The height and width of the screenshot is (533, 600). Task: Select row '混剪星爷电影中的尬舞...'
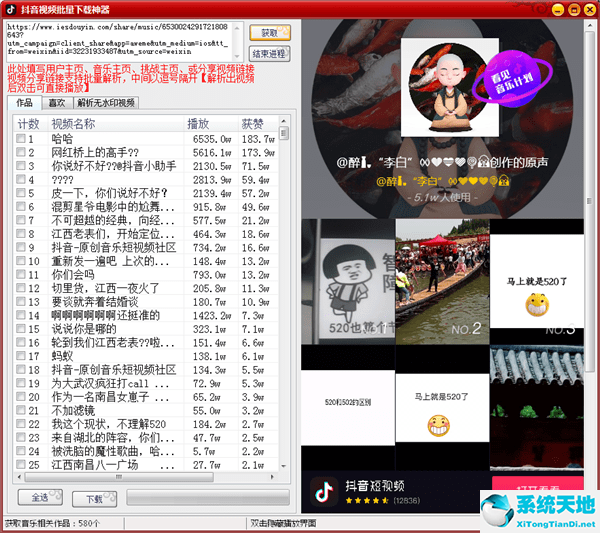145,207
